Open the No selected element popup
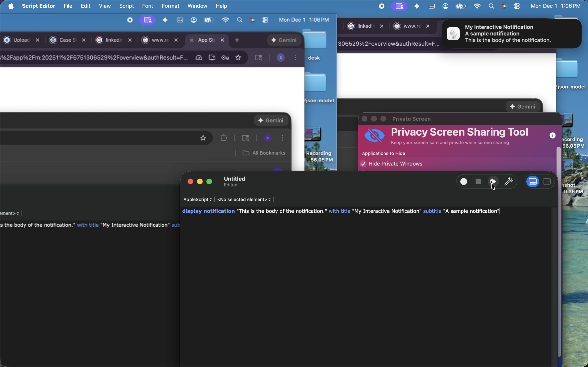This screenshot has height=367, width=588. pyautogui.click(x=244, y=200)
